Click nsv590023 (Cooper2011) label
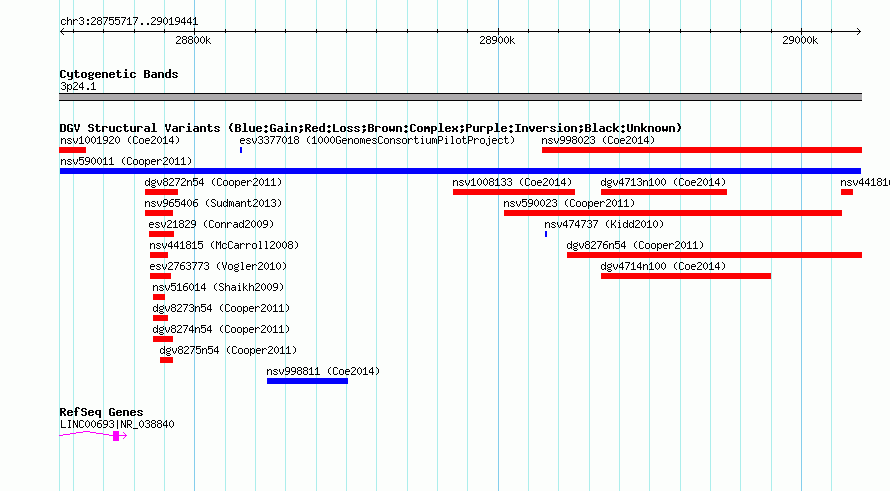The image size is (890, 491). pyautogui.click(x=569, y=203)
